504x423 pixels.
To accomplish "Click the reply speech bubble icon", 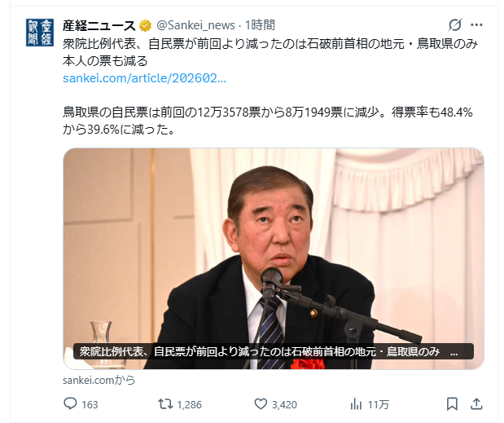I will click(70, 403).
